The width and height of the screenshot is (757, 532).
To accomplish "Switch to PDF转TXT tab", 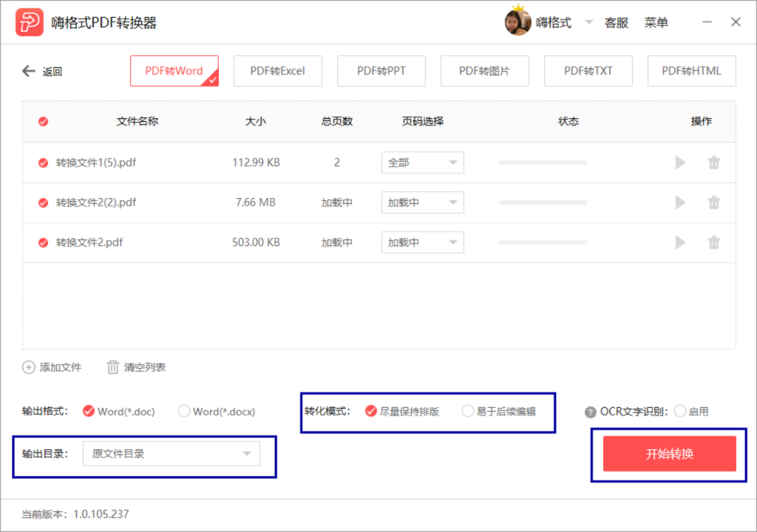I will point(588,71).
